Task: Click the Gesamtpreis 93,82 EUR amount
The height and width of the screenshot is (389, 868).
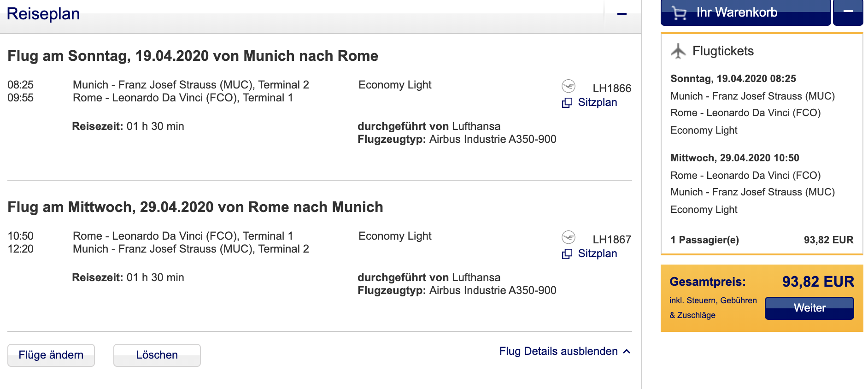Action: pos(818,282)
